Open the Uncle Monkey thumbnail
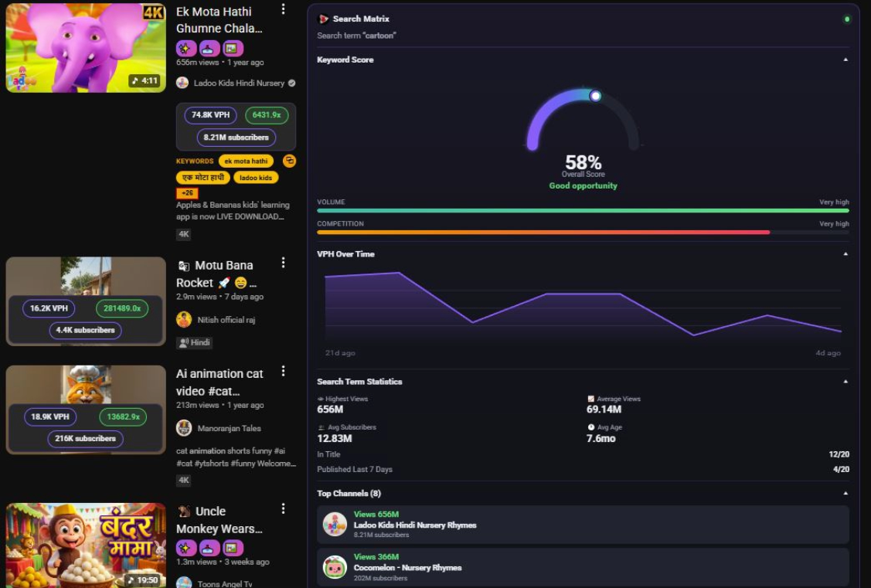This screenshot has width=871, height=588. tap(86, 546)
